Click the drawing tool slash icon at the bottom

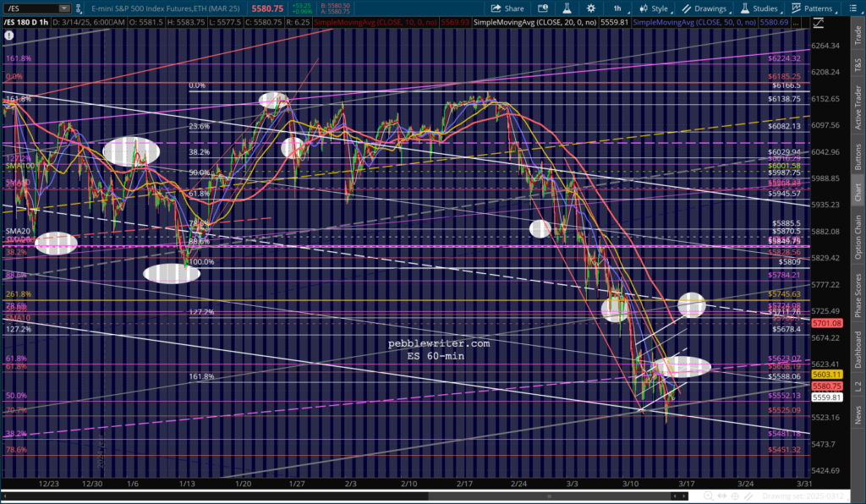tap(748, 496)
